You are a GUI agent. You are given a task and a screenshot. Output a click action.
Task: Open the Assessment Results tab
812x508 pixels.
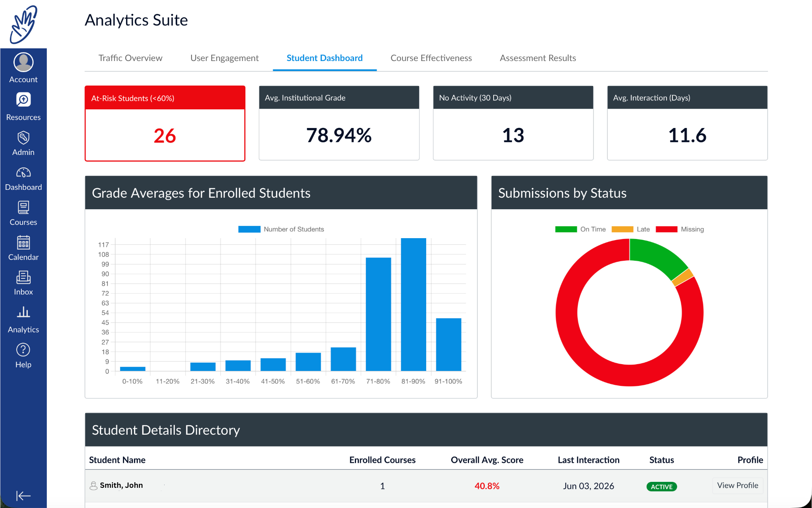click(538, 58)
